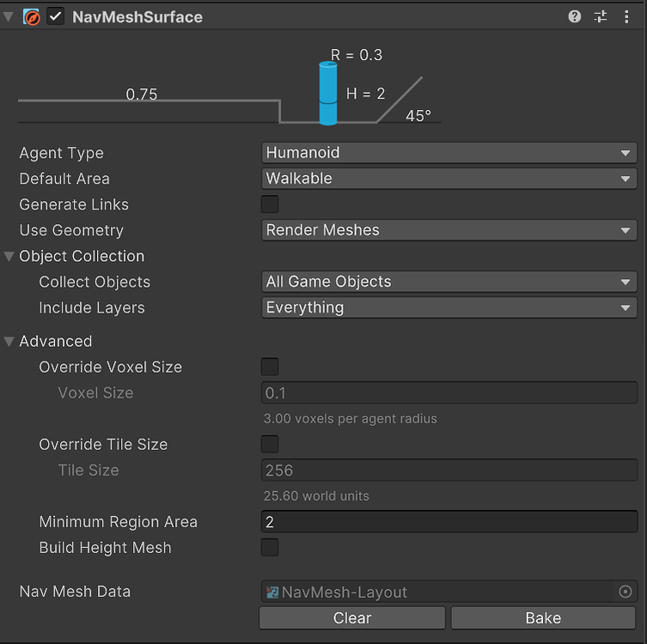The width and height of the screenshot is (647, 644).
Task: Open the component presets icon
Action: pyautogui.click(x=601, y=16)
